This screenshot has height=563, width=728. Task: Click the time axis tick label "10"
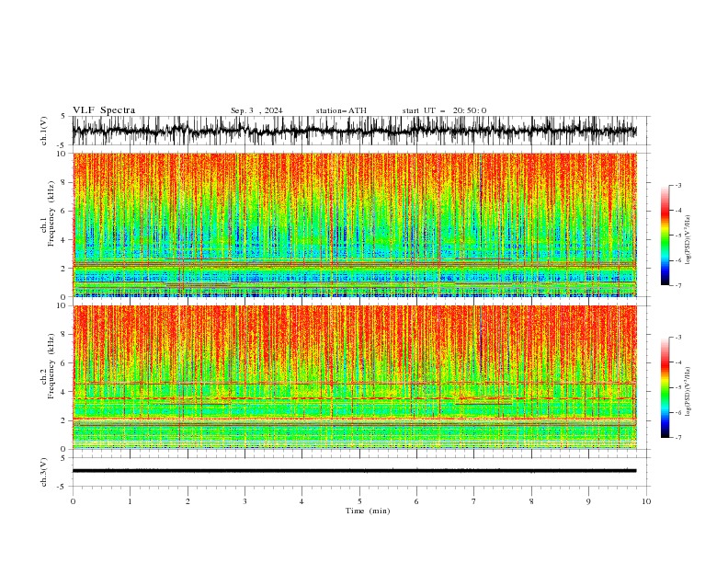[x=646, y=501]
